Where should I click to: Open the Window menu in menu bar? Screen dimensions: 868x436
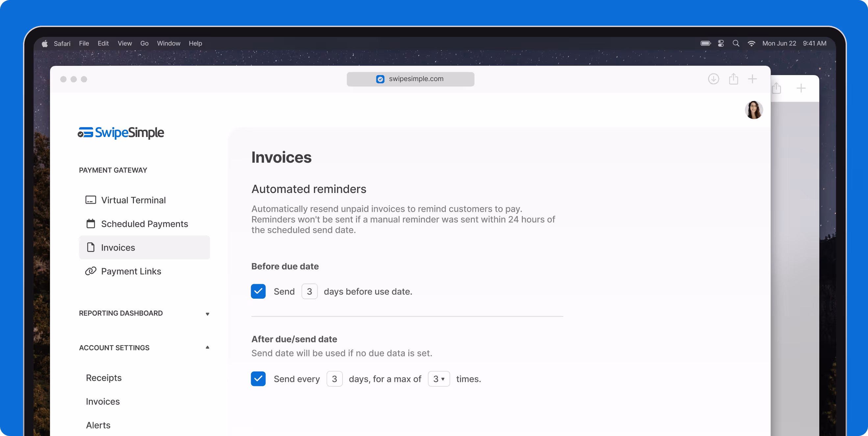click(x=168, y=43)
